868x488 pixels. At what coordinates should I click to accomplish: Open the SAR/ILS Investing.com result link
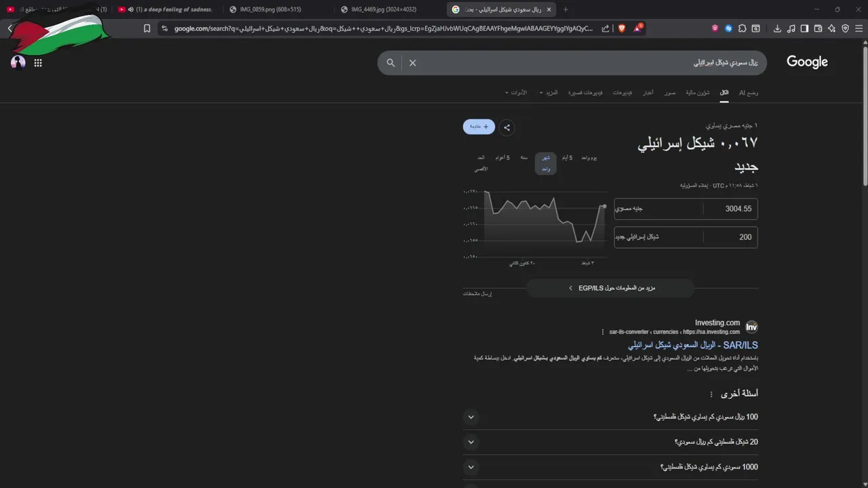tap(692, 345)
